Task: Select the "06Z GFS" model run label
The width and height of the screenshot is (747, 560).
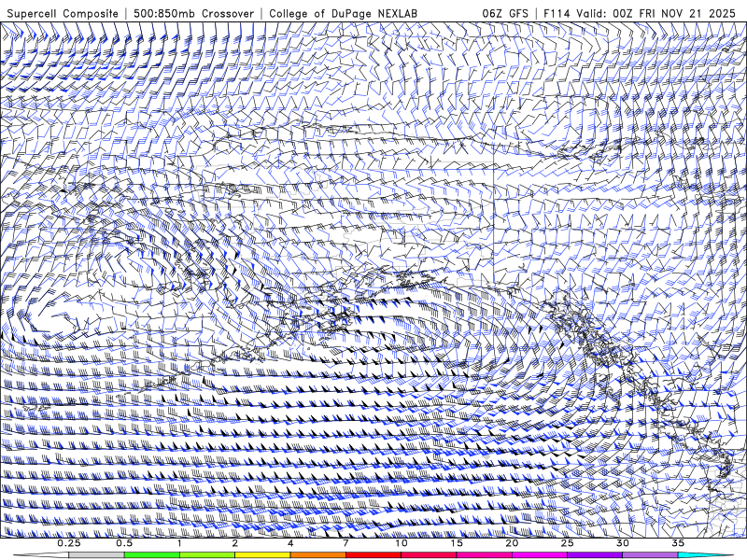Action: 505,13
